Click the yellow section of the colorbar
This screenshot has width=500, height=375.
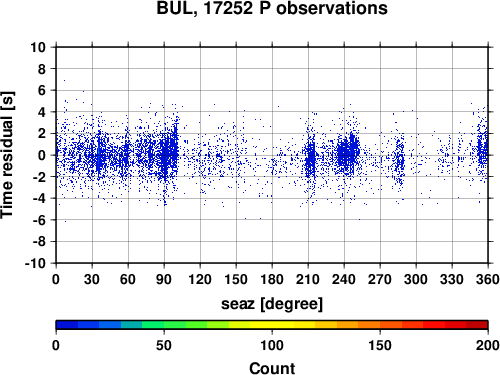pos(272,325)
